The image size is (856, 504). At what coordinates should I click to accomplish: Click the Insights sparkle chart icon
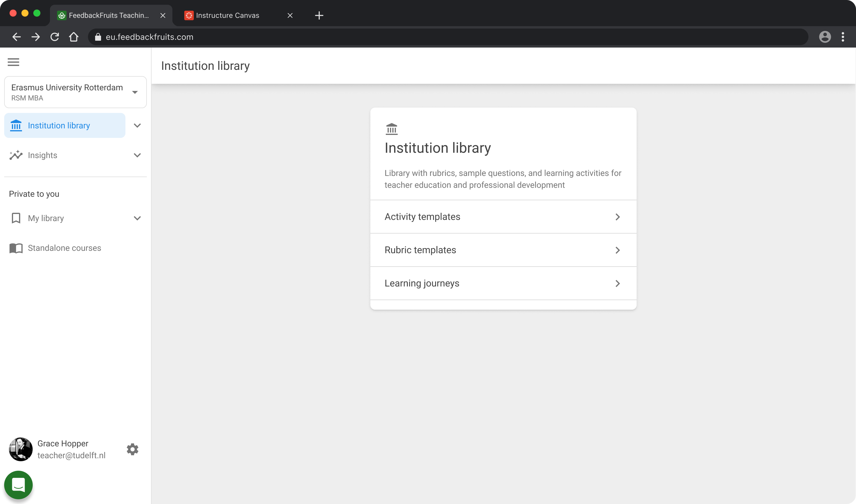[16, 155]
